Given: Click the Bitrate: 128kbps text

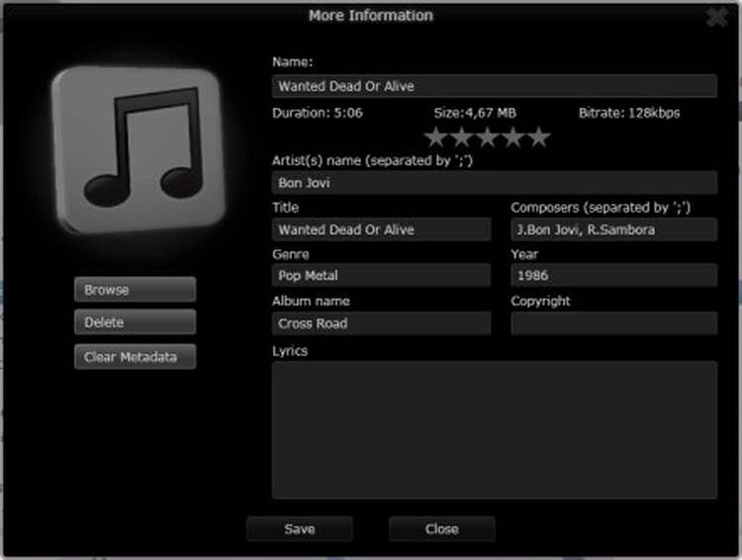Looking at the screenshot, I should pyautogui.click(x=629, y=113).
